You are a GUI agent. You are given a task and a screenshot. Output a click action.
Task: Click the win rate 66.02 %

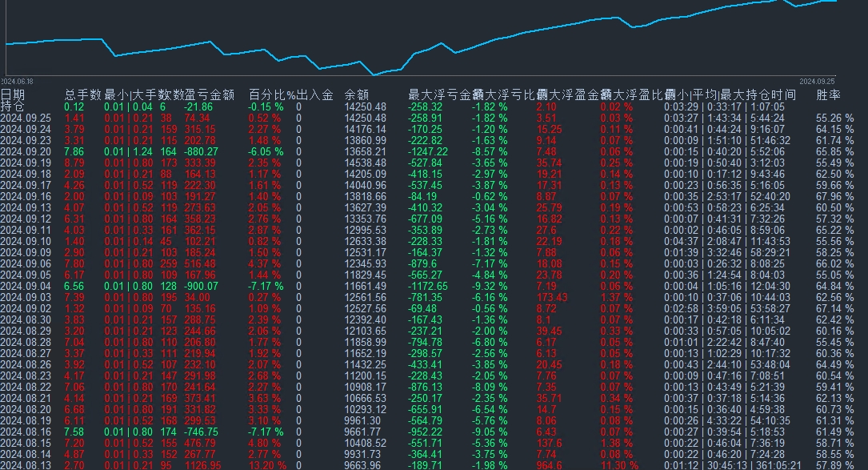[834, 263]
